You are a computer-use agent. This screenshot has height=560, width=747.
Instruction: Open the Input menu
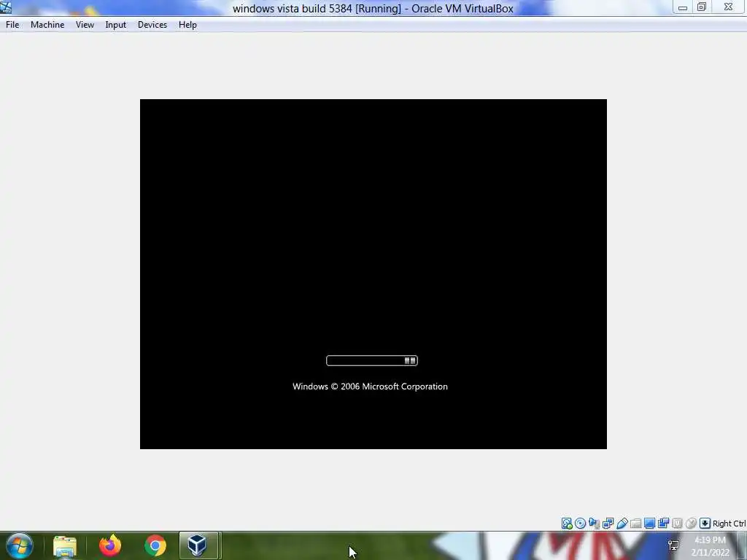(x=116, y=25)
